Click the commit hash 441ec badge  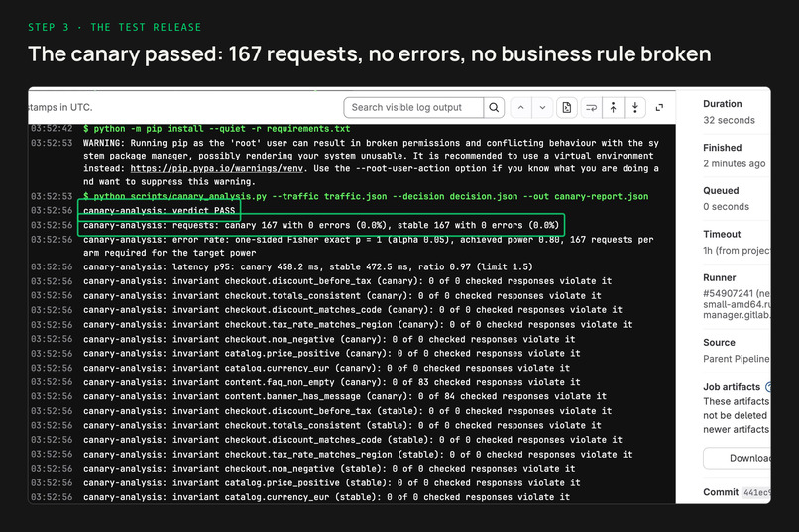[755, 492]
